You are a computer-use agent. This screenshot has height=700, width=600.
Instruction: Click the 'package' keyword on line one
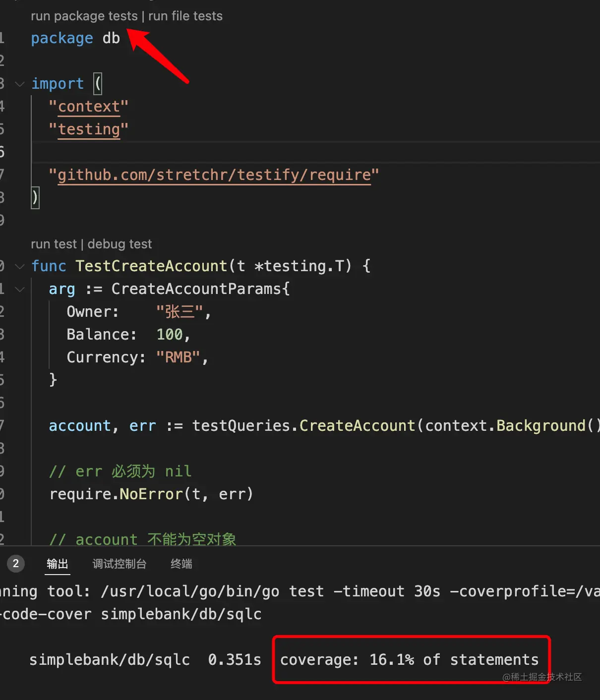coord(62,38)
